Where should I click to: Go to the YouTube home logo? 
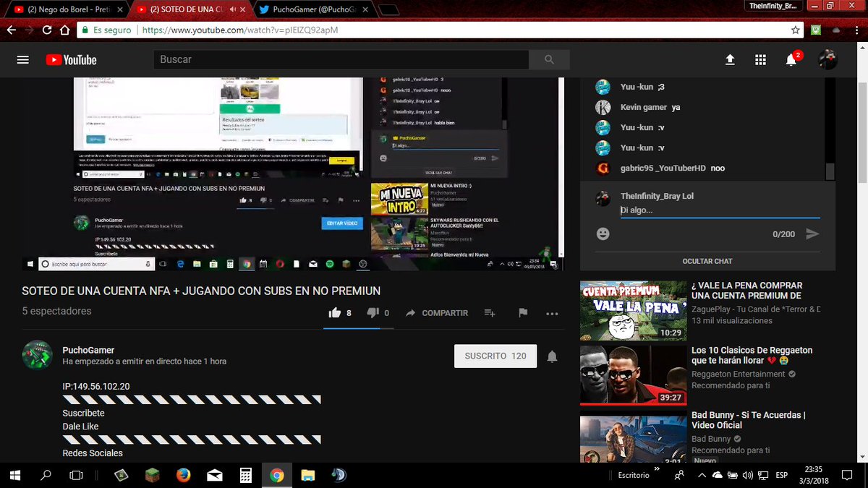(x=71, y=60)
